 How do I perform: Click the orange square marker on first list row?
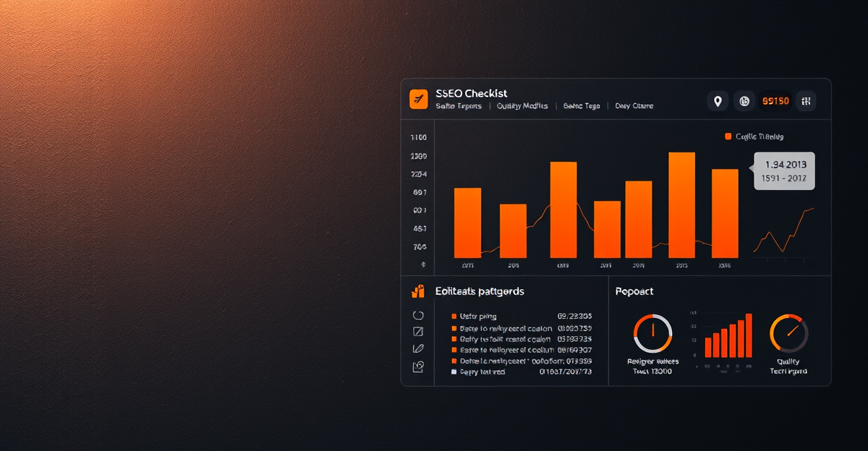tap(454, 317)
